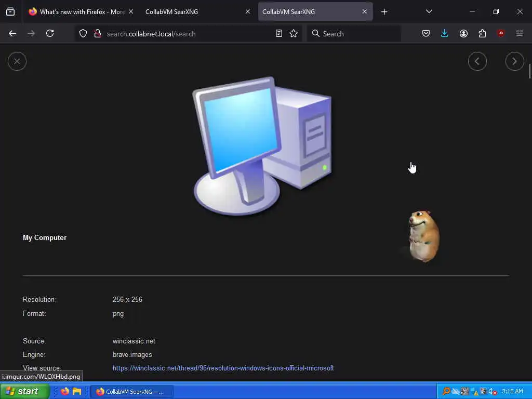This screenshot has height=399, width=532.
Task: Save the page to Pocket
Action: (x=426, y=33)
